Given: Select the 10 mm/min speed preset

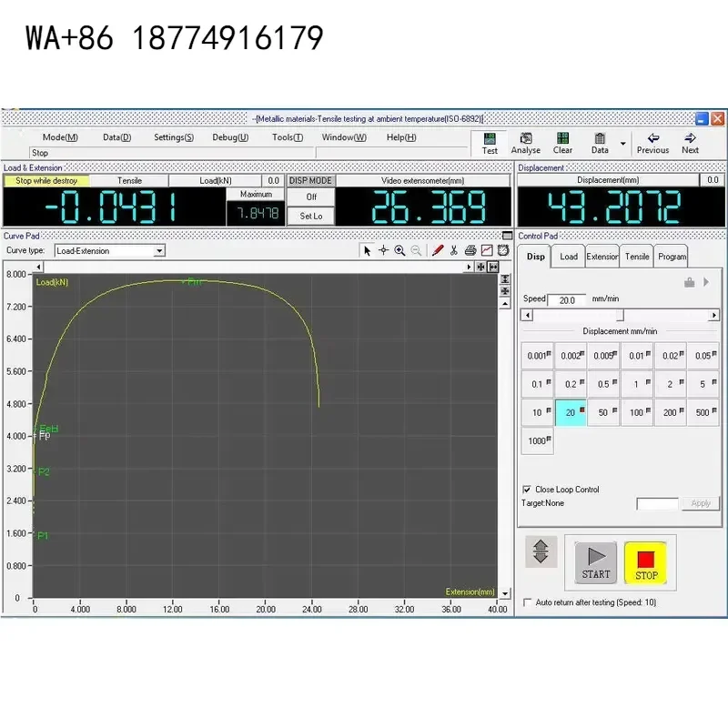Looking at the screenshot, I should click(538, 412).
